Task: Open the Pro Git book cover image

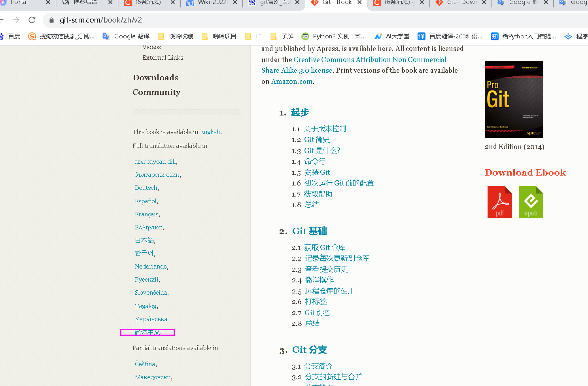Action: [514, 100]
